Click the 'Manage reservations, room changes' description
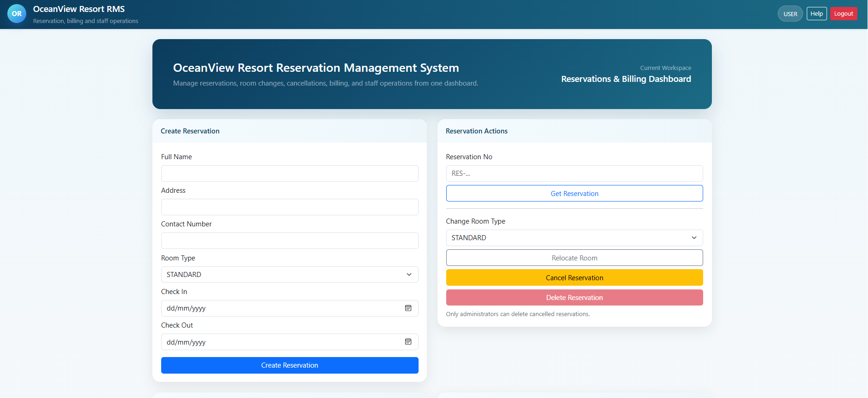This screenshot has width=868, height=398. click(x=326, y=83)
